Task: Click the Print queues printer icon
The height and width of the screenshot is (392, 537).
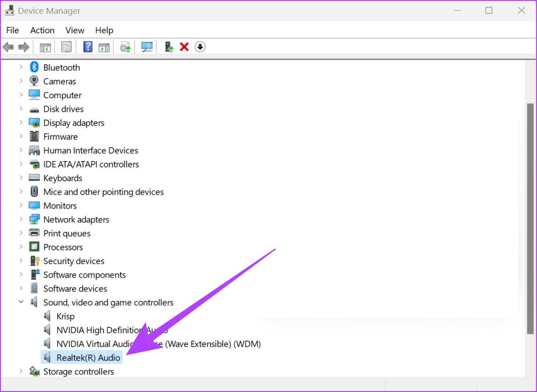Action: (34, 233)
